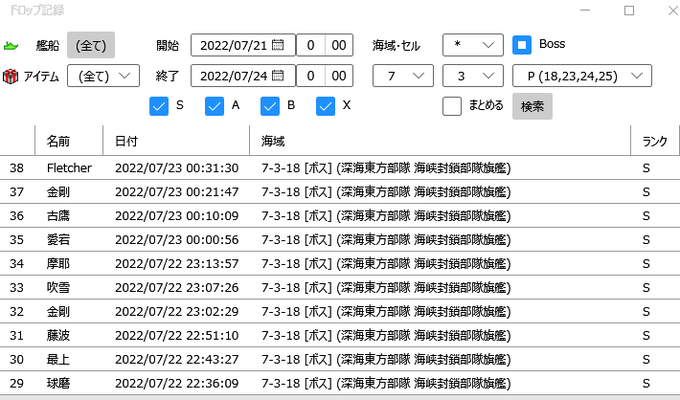
Task: Open the map number 3 dropdown
Action: point(473,76)
